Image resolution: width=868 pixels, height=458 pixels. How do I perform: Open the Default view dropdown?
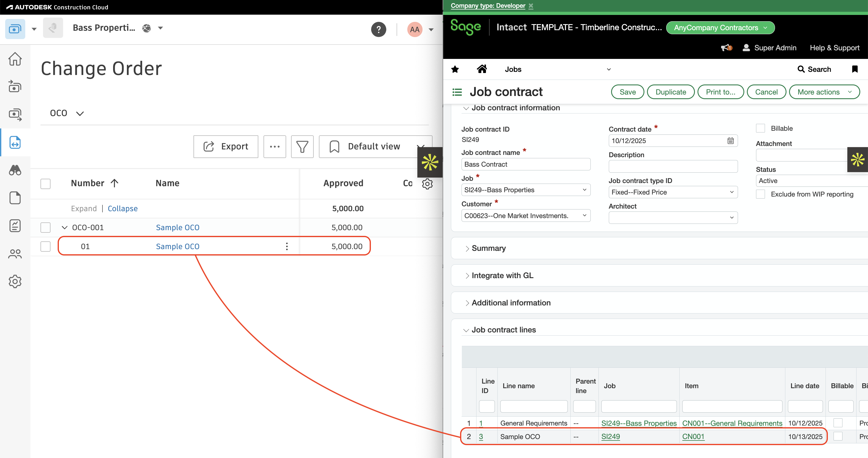pos(421,146)
